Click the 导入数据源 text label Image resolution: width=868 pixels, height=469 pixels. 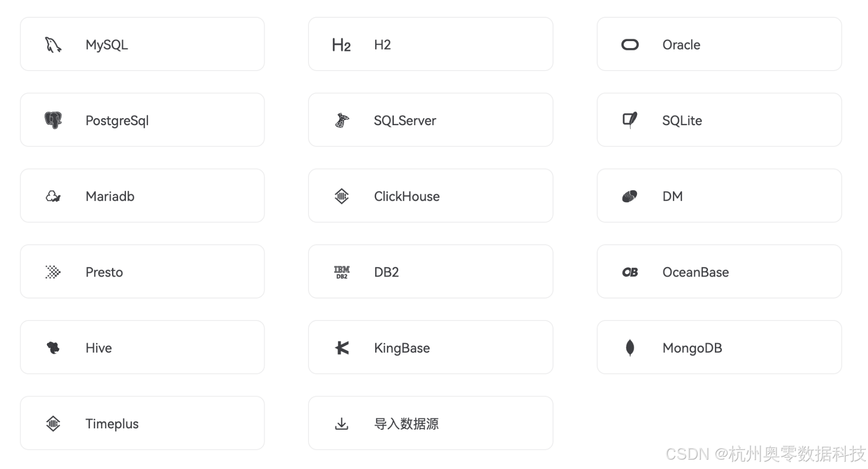pos(406,424)
